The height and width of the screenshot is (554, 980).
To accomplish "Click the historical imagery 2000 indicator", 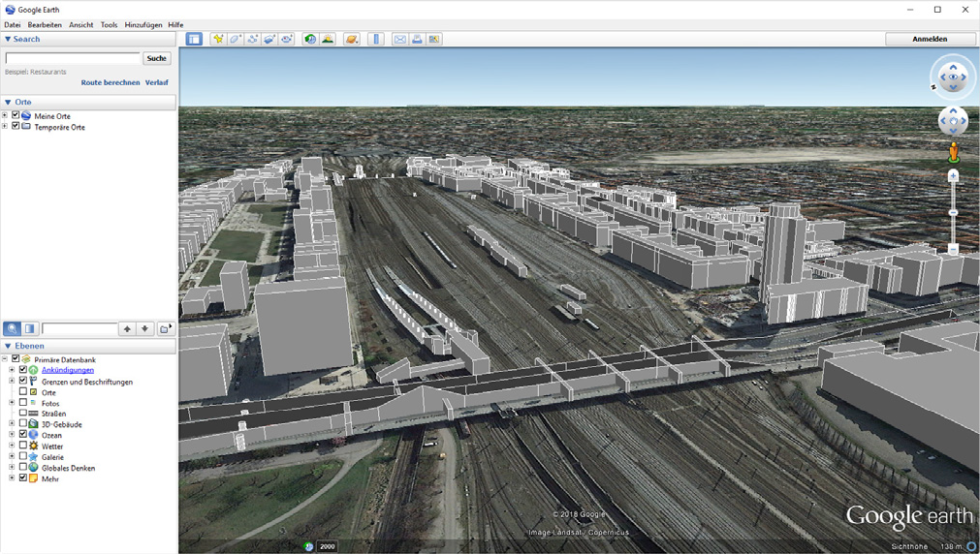I will 328,546.
